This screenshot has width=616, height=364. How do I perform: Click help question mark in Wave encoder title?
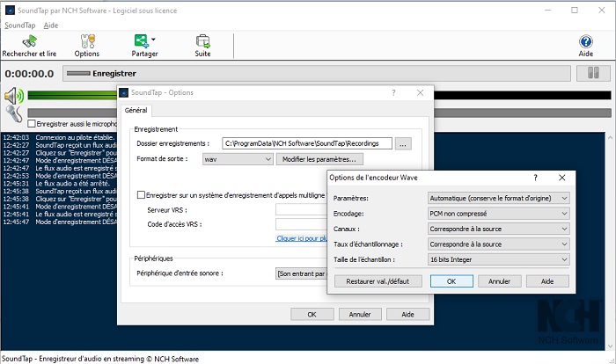click(535, 178)
